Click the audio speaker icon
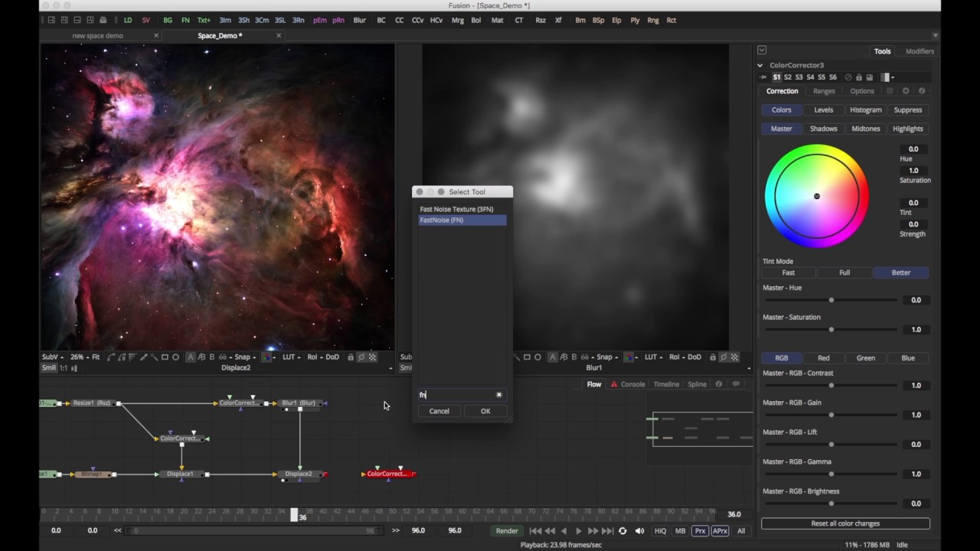This screenshot has height=551, width=980. tap(639, 530)
